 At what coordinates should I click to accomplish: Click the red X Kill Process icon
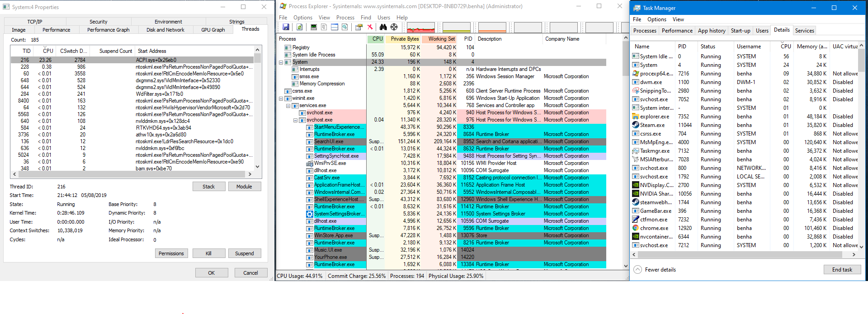[x=370, y=27]
